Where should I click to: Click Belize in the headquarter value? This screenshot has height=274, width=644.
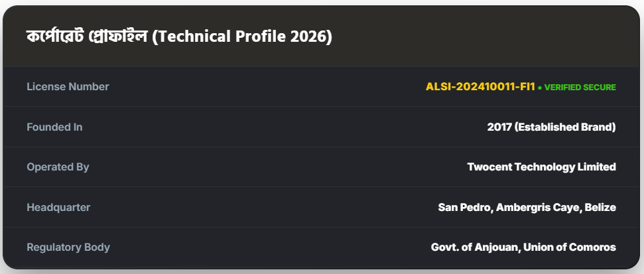(x=600, y=208)
